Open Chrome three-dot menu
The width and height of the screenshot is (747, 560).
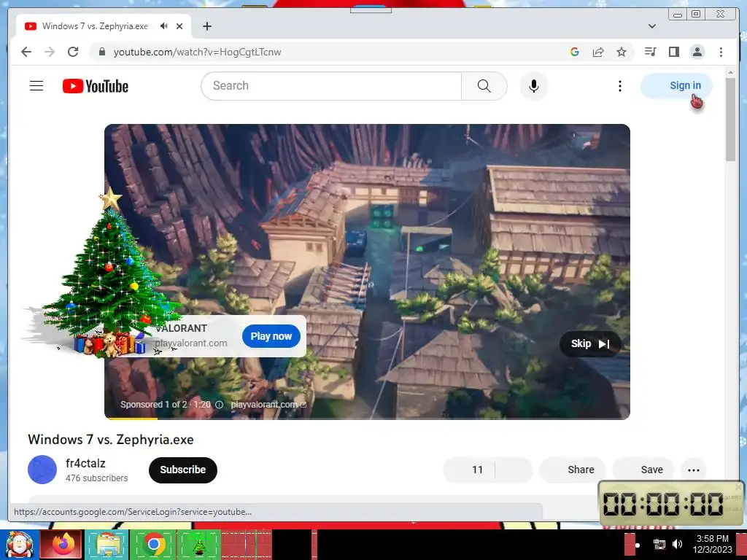coord(721,52)
